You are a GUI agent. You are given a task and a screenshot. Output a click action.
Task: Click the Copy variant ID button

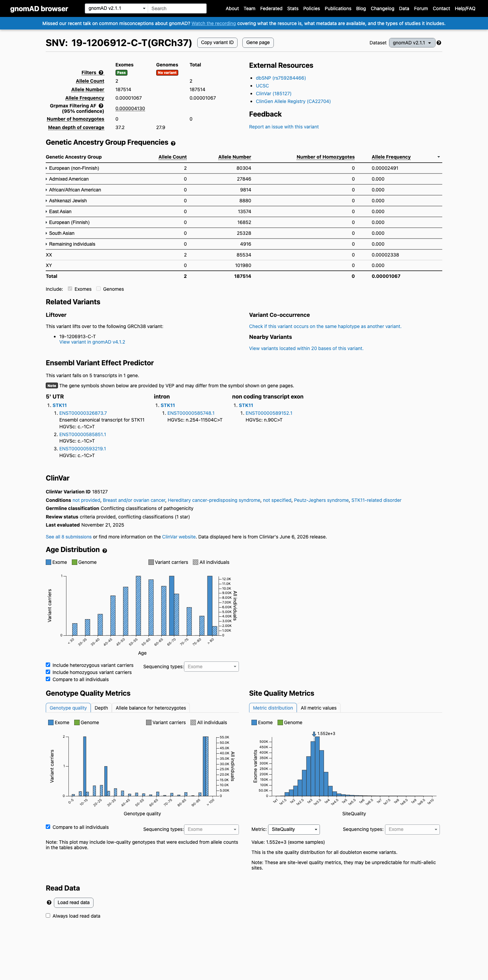(217, 43)
